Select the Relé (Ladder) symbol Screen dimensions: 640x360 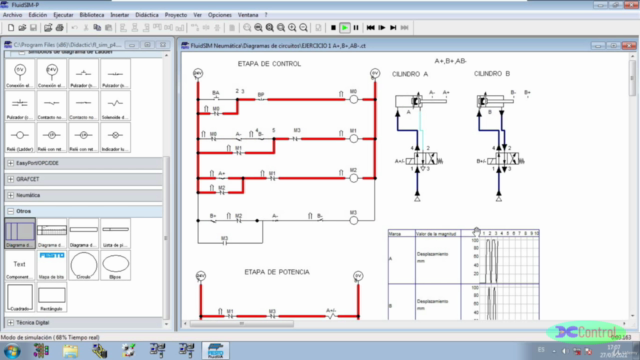pos(20,138)
